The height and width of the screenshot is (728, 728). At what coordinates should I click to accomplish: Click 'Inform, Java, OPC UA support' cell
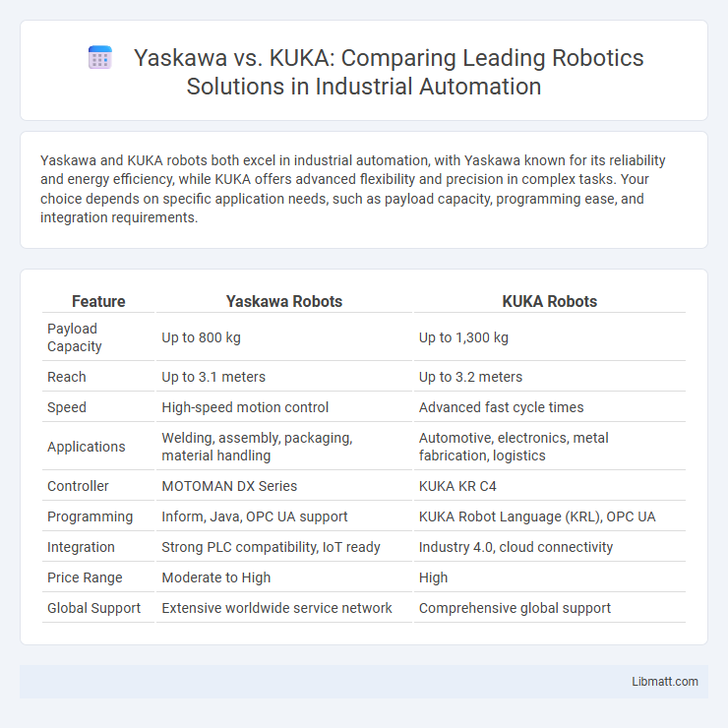[284, 516]
